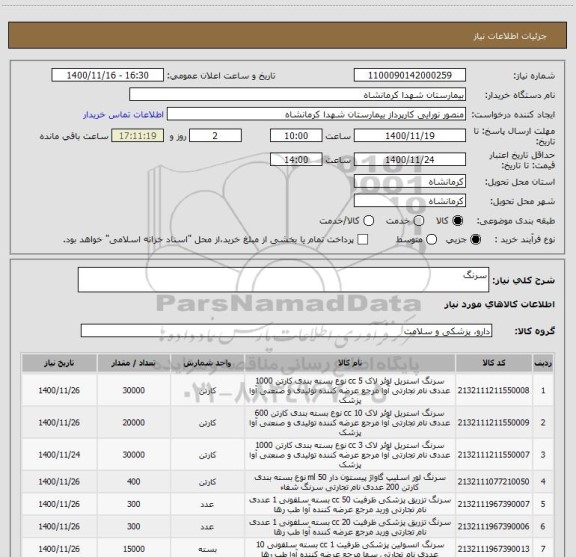Click the واحد شمارش column header

pos(207,363)
